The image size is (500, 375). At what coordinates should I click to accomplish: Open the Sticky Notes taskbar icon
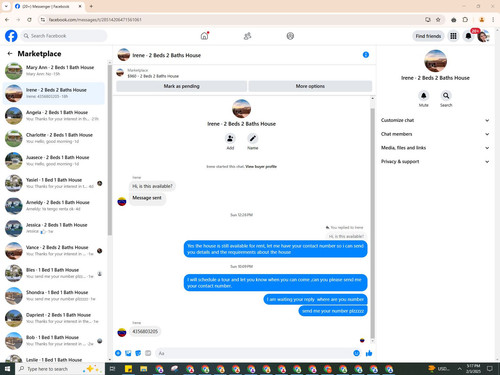click(x=128, y=369)
